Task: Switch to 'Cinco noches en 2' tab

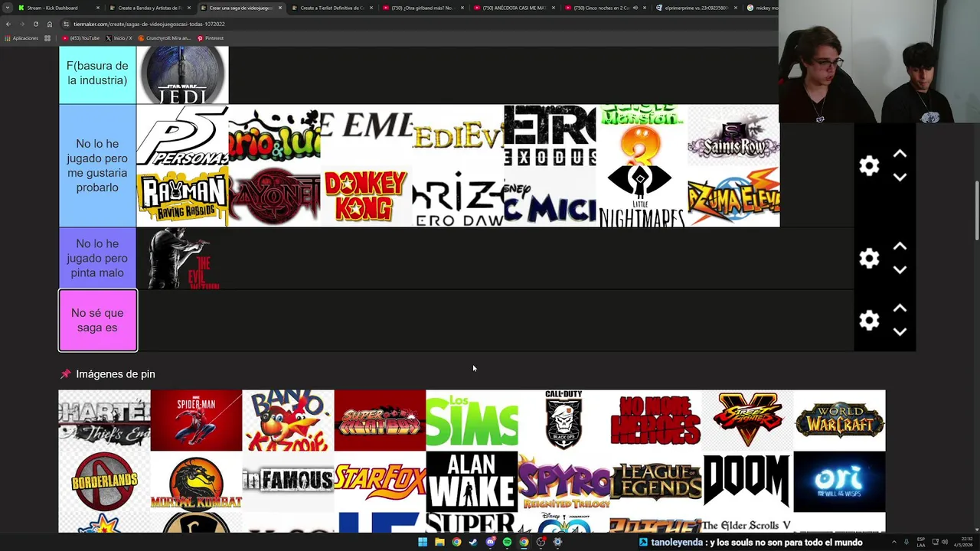Action: (605, 8)
